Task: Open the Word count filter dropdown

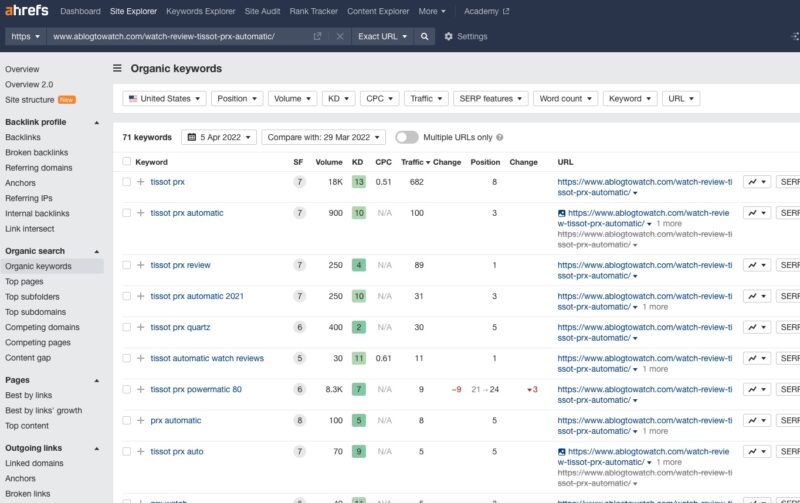Action: [565, 98]
